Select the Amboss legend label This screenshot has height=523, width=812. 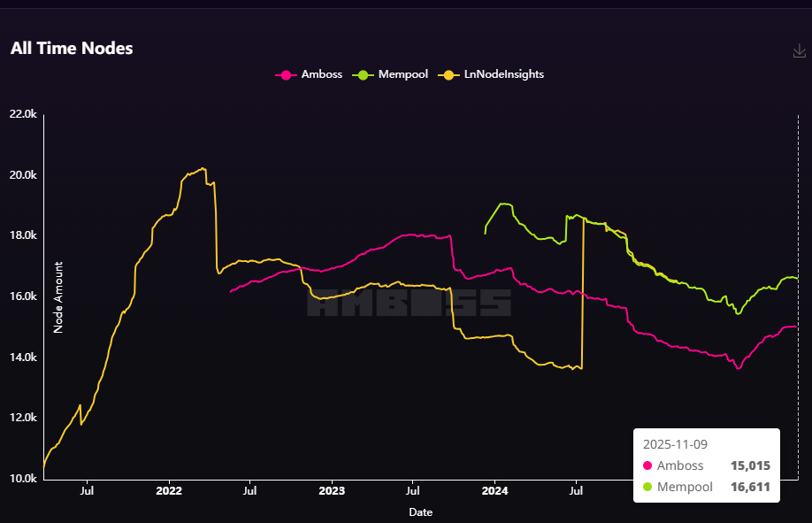click(x=320, y=74)
